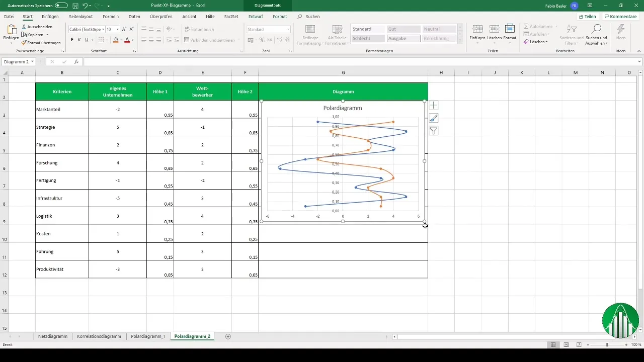Collapse the ribbon with the chevron

point(639,51)
